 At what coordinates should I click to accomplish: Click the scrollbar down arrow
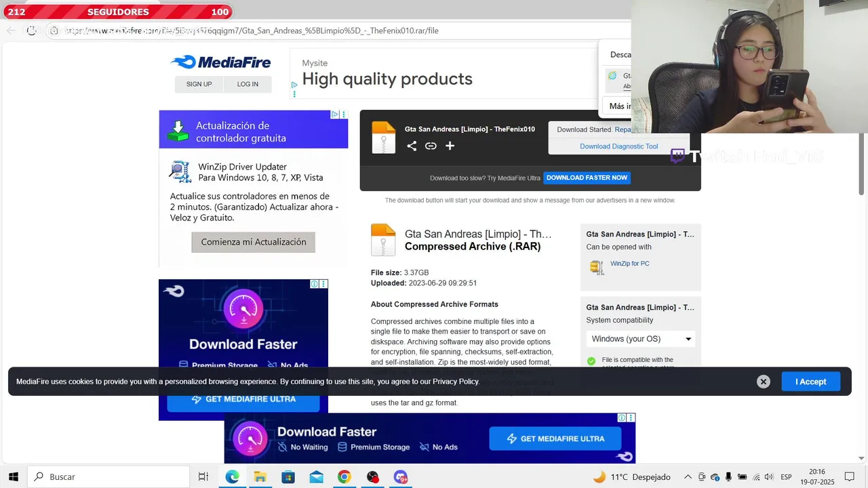862,458
